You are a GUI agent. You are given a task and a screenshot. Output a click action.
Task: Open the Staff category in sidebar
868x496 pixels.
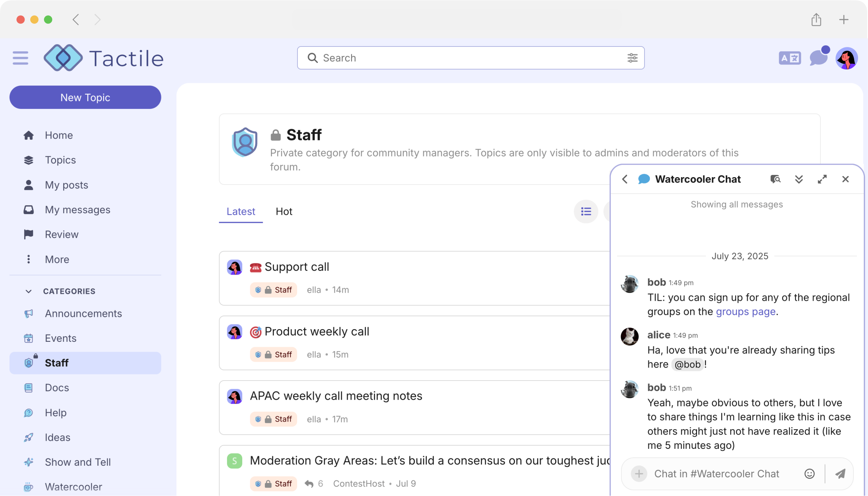pos(57,363)
